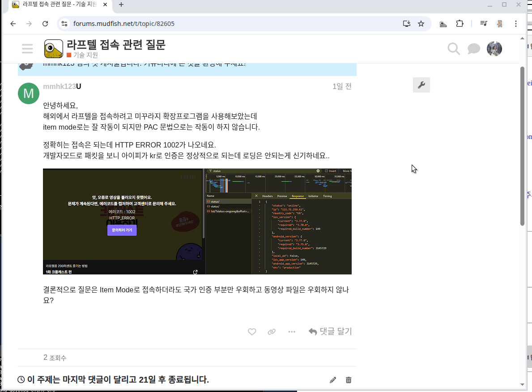Click the wrench admin actions button
The image size is (532, 392).
coord(421,85)
